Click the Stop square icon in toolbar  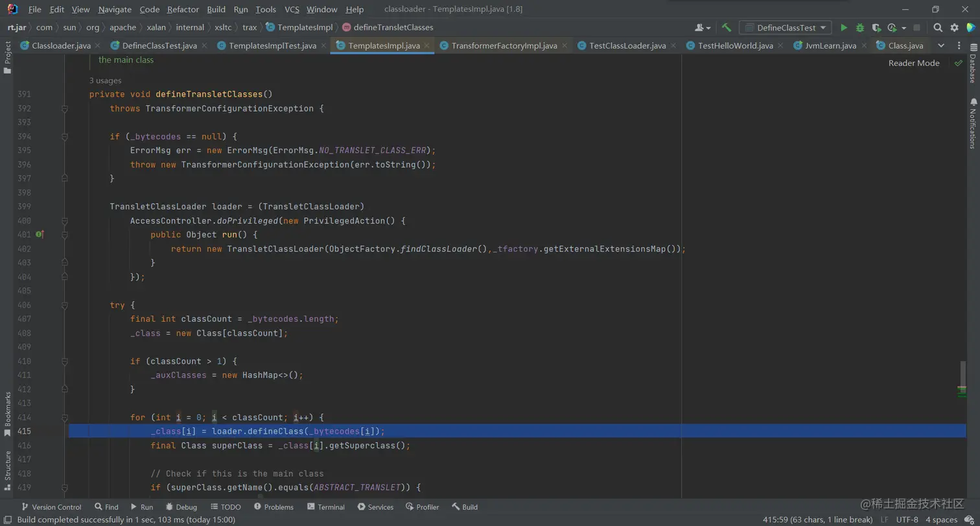(x=916, y=28)
